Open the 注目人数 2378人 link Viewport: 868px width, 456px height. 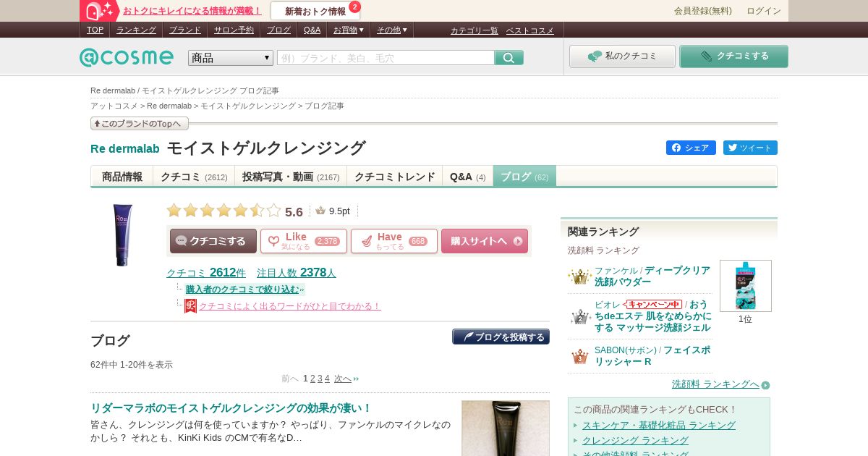point(297,273)
